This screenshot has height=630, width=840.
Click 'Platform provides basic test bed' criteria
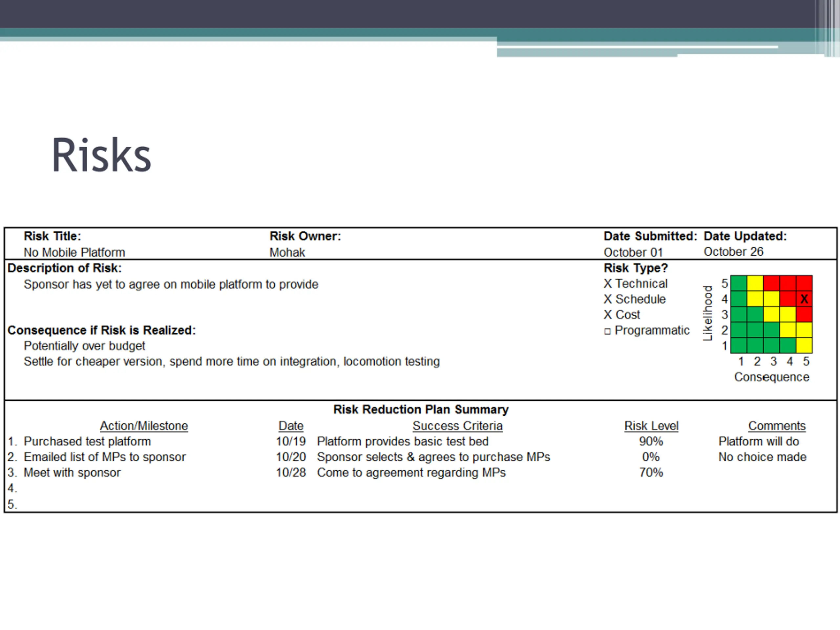coord(403,441)
